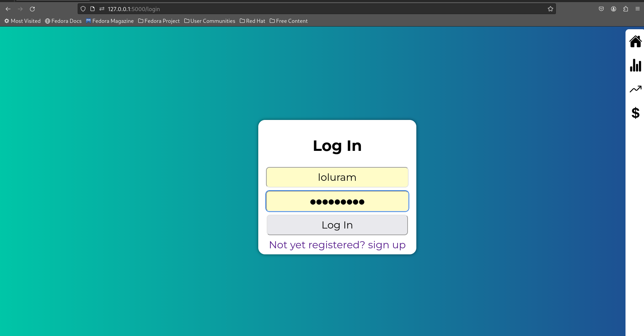This screenshot has height=336, width=644.
Task: Open Red Hat bookmark folder
Action: click(253, 21)
